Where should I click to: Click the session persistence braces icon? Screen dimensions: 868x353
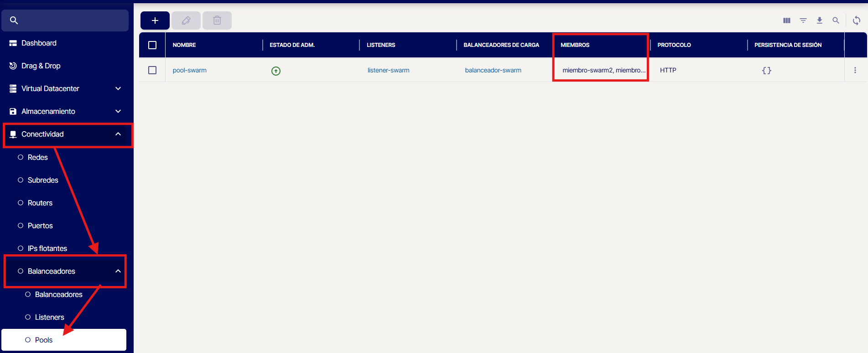[x=766, y=71]
